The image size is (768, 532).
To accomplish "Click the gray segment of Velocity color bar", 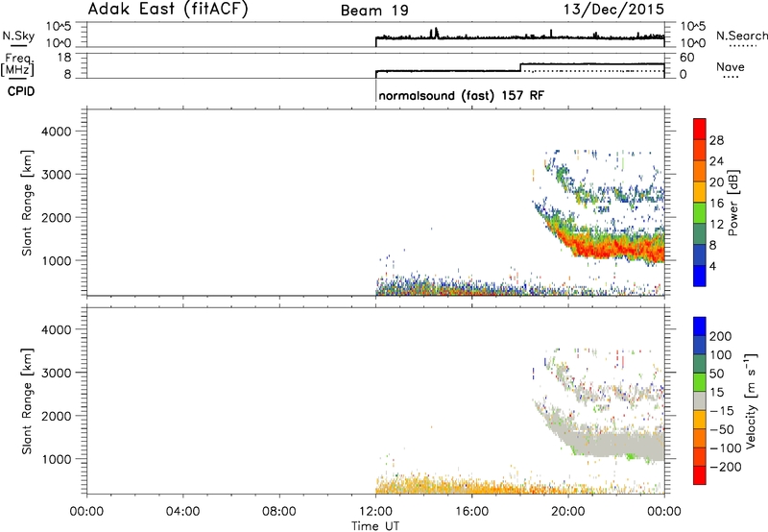I will click(x=700, y=400).
